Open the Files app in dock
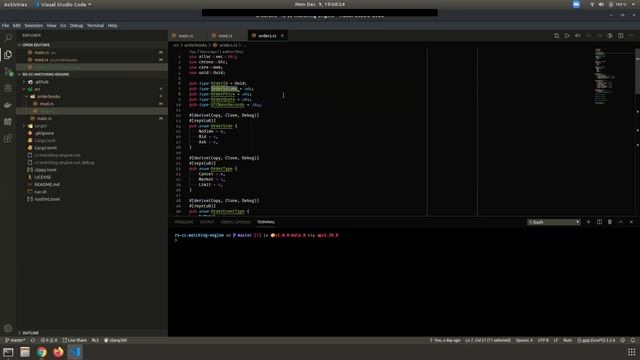This screenshot has height=360, width=640. pyautogui.click(x=25, y=352)
